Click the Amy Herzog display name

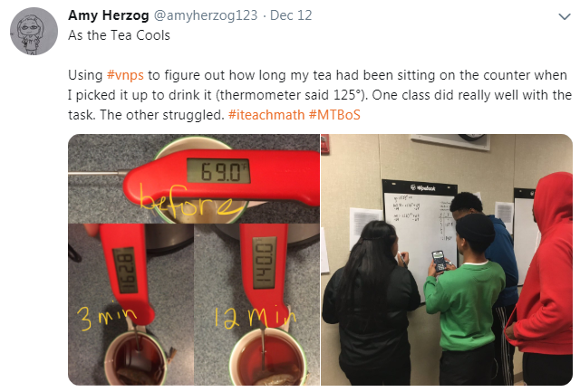(x=109, y=15)
